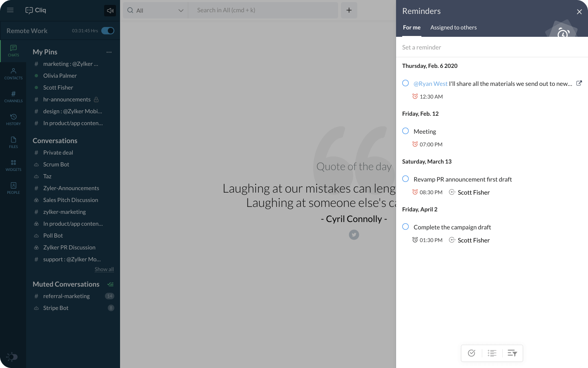Click Show all conversations link

click(x=104, y=269)
